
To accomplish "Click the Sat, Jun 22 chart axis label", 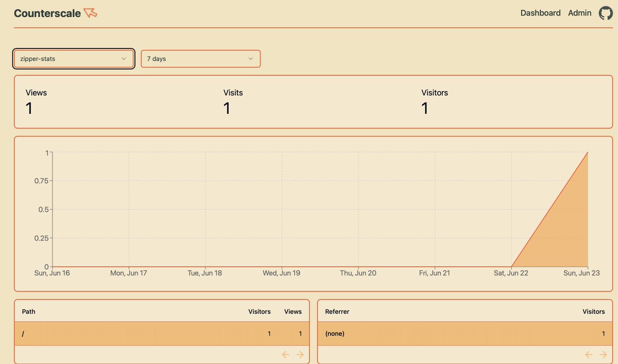I will pos(510,273).
